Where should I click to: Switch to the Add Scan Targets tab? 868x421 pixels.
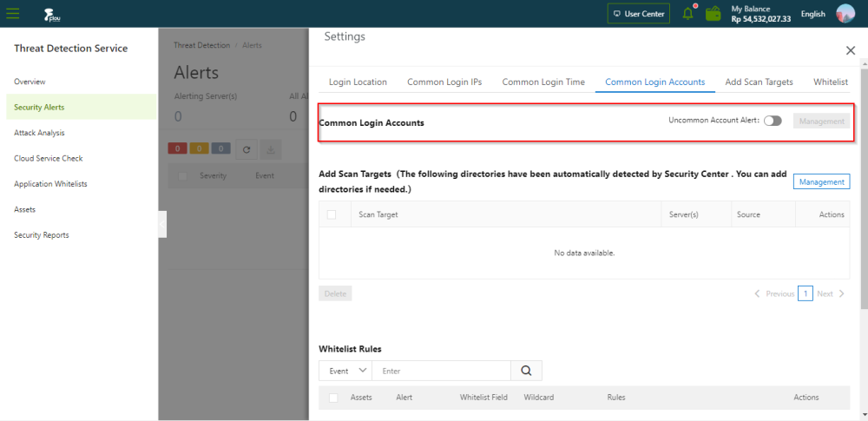[x=759, y=82]
